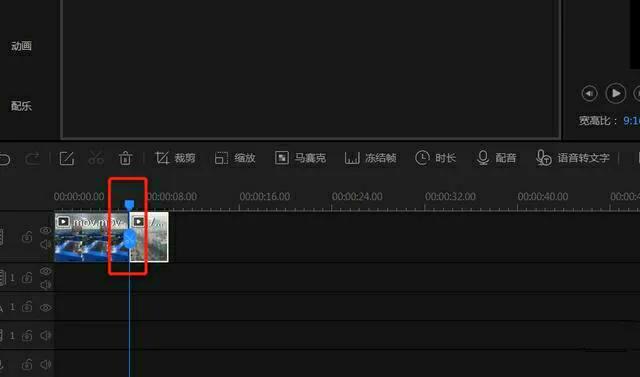Open 语音转文字 speech-to-text
This screenshot has height=377, width=640.
click(573, 158)
